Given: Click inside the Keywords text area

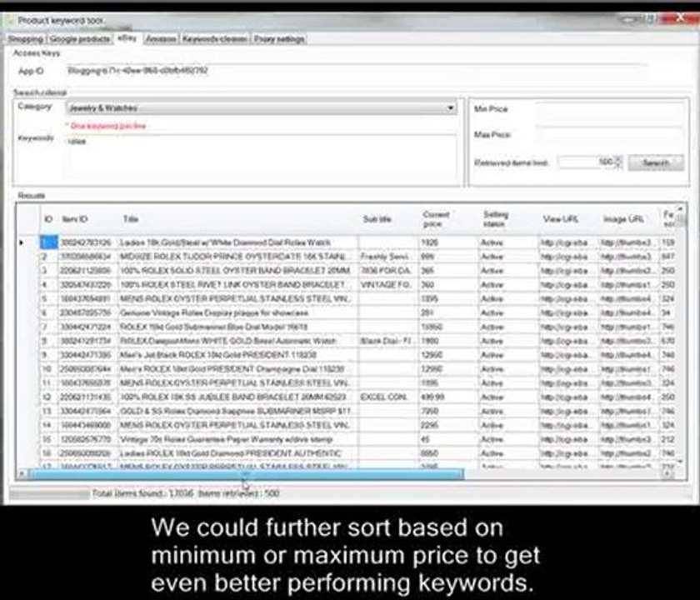Looking at the screenshot, I should click(261, 157).
